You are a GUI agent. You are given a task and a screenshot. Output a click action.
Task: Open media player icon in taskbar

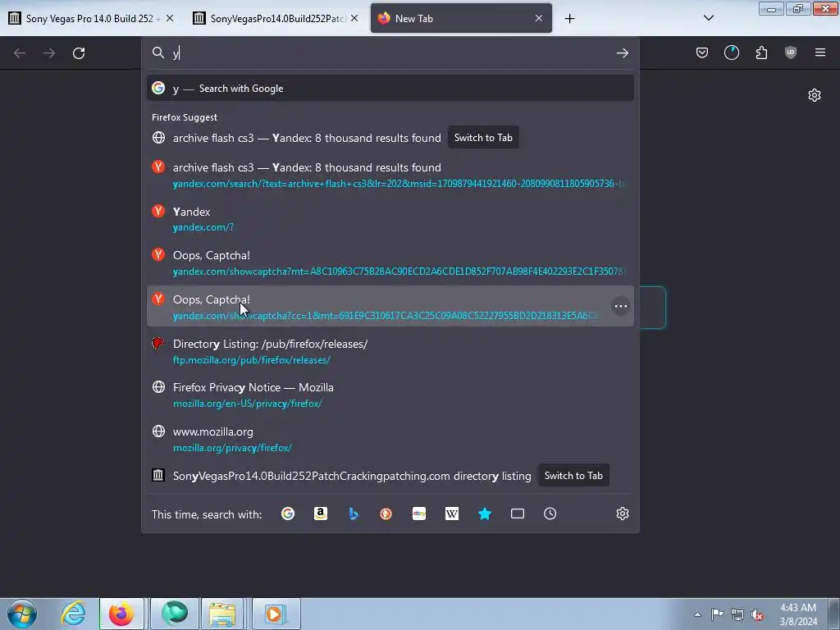pos(276,614)
